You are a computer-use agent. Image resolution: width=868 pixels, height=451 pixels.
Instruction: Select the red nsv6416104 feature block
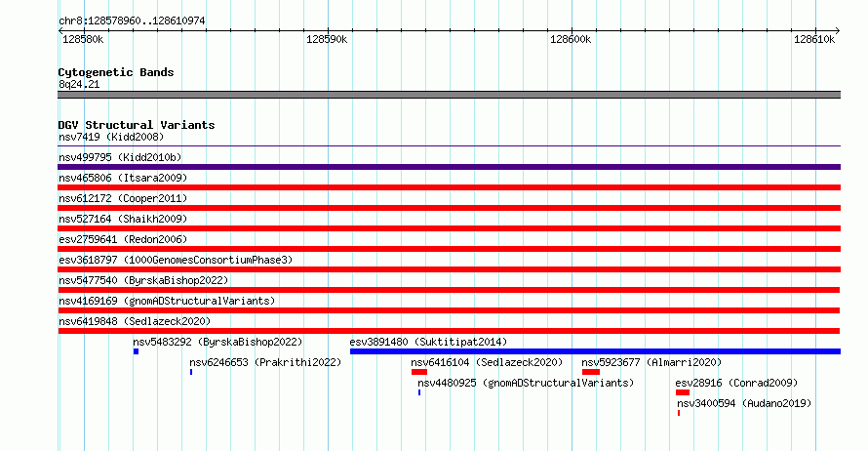point(419,372)
